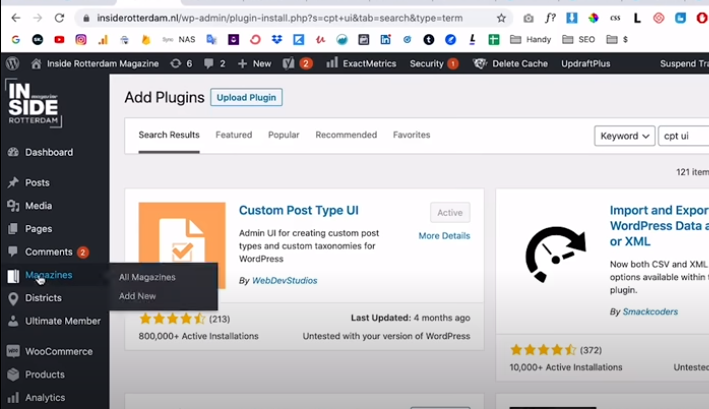Viewport: 709px width, 409px height.
Task: Open the Instagram bookmark in the bookmarks bar
Action: (81, 40)
